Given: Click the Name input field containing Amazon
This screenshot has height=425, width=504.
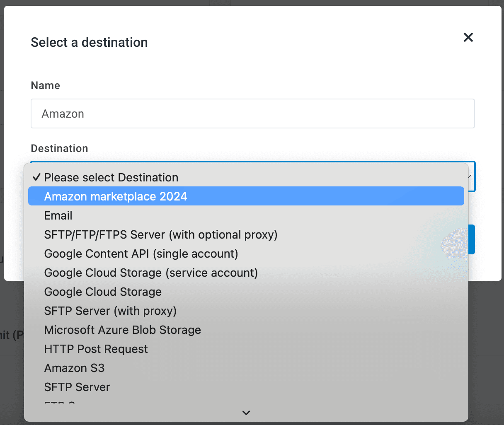Looking at the screenshot, I should tap(252, 113).
